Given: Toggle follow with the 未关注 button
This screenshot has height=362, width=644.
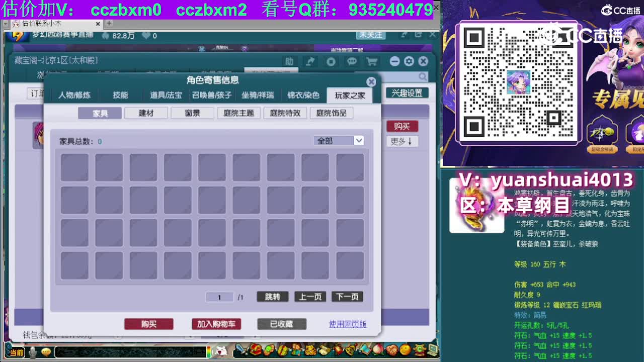Looking at the screenshot, I should (370, 35).
